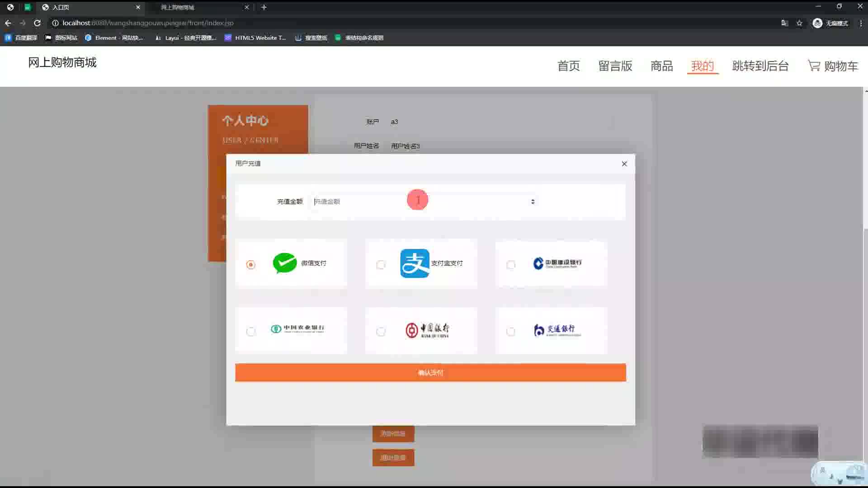Open the 购物车 shopping cart
Image resolution: width=868 pixels, height=488 pixels.
(833, 66)
